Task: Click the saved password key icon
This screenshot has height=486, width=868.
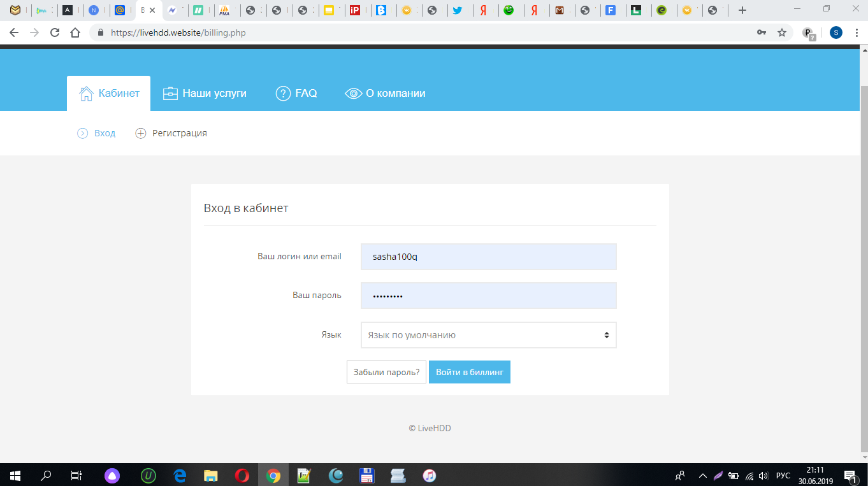Action: [x=761, y=32]
